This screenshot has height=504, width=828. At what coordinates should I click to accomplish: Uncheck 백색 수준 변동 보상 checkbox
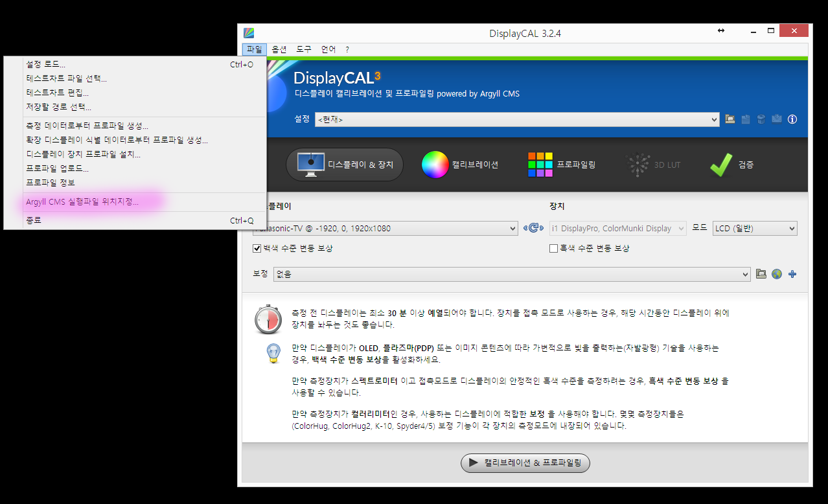click(x=257, y=248)
